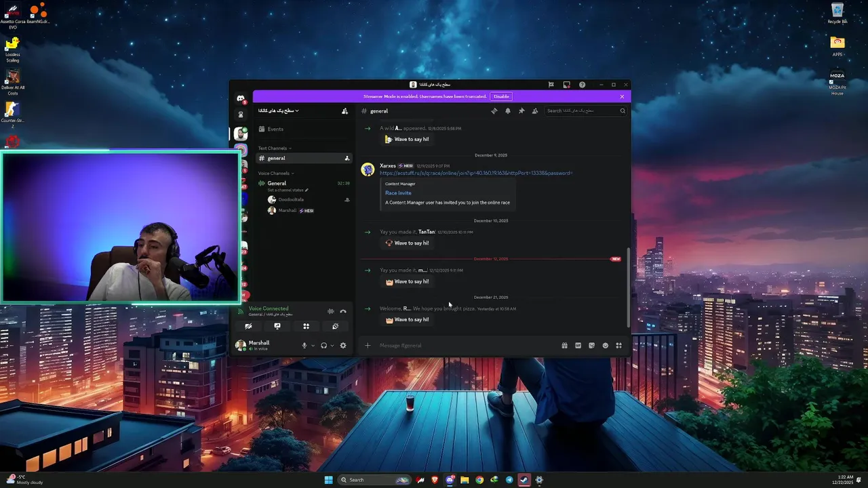Toggle the member list icon
Viewport: 868px width, 488px height.
534,111
